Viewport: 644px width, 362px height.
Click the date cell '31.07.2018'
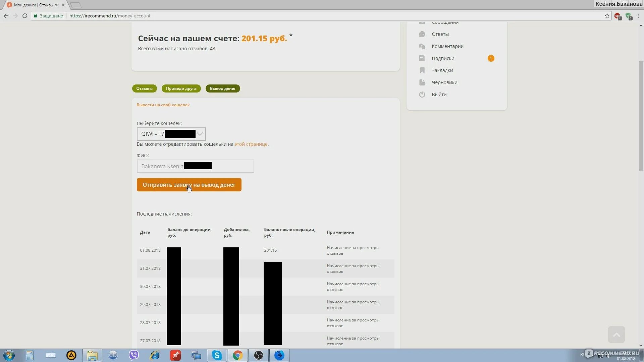pos(150,268)
